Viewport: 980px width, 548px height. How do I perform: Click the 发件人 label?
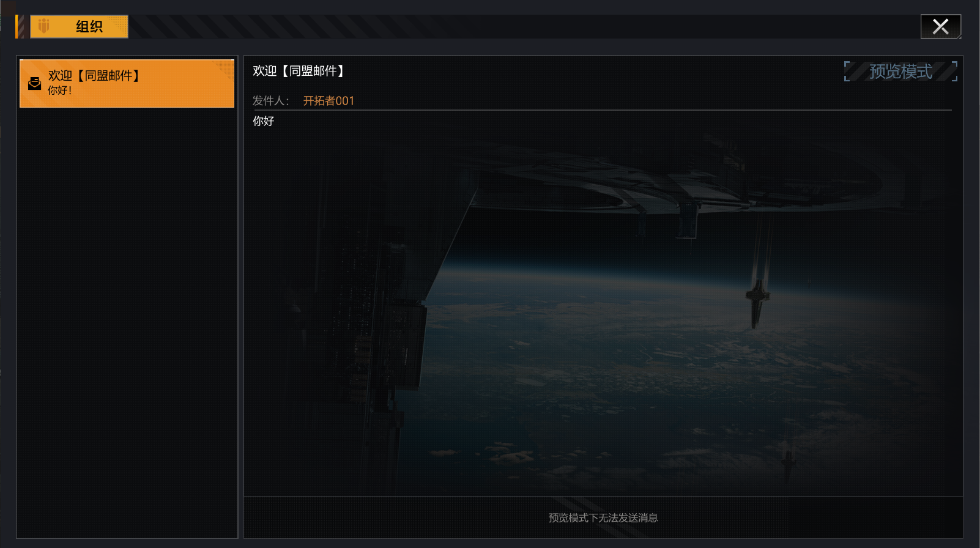270,101
